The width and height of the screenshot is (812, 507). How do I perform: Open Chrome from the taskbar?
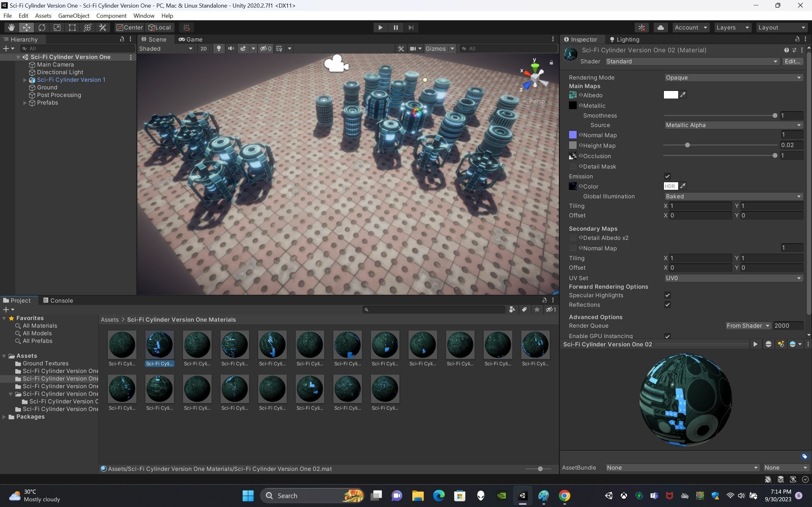tap(564, 496)
